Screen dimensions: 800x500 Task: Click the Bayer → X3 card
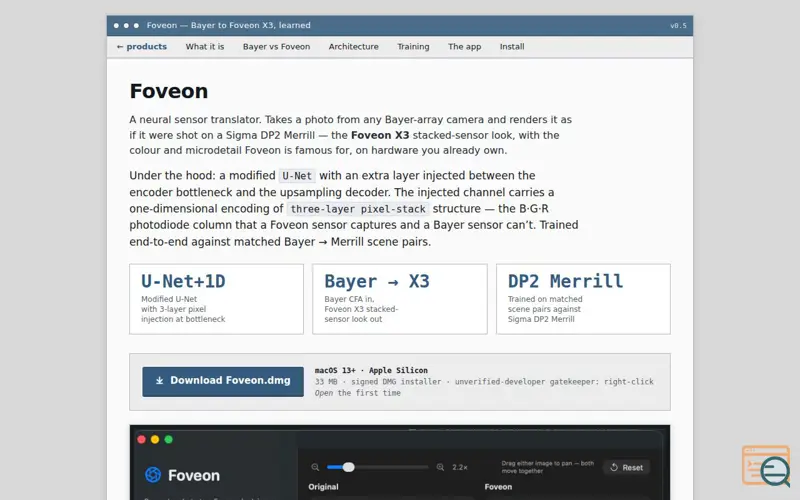pos(400,299)
